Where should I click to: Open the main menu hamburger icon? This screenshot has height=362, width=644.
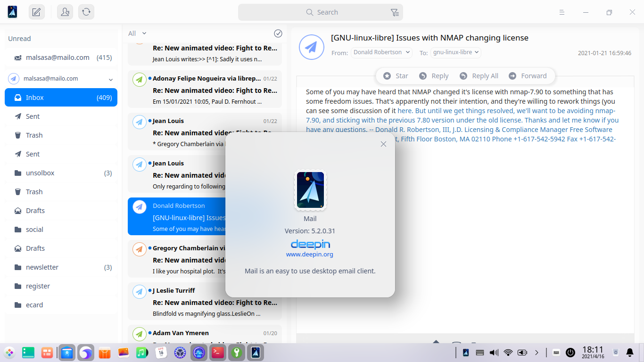pos(562,12)
